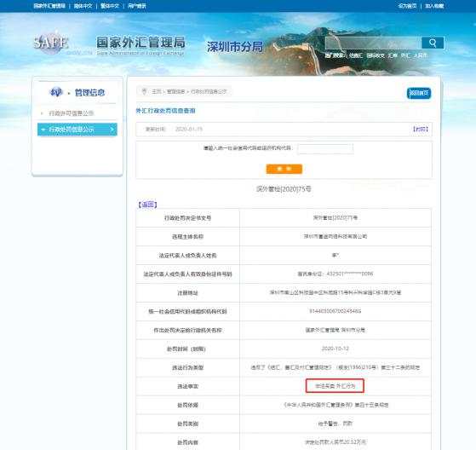Open the 行政许可信息公示 sidebar item

[x=72, y=113]
